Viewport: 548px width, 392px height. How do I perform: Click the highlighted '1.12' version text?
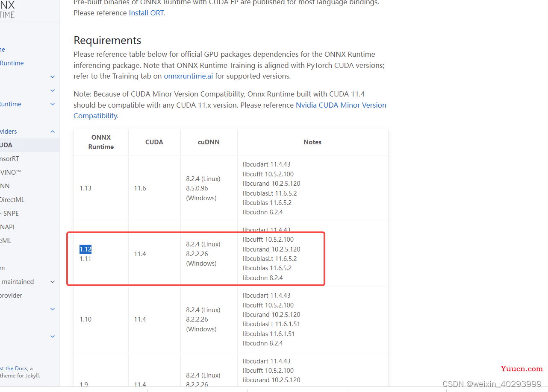(x=85, y=249)
